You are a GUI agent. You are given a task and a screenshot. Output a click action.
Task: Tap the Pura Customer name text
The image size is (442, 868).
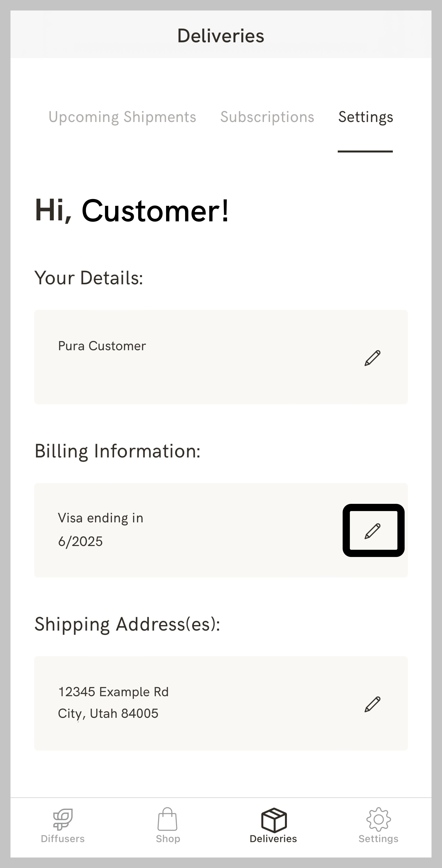coord(102,346)
